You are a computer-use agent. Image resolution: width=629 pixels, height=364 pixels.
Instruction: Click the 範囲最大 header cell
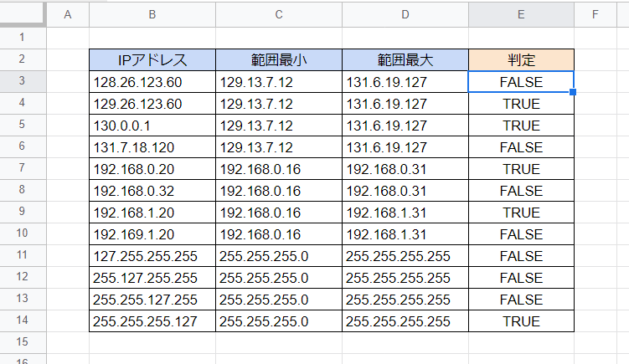405,60
